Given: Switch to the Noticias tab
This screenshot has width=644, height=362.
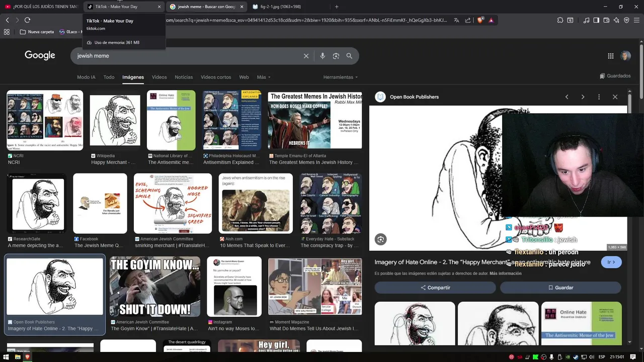Looking at the screenshot, I should click(x=184, y=77).
